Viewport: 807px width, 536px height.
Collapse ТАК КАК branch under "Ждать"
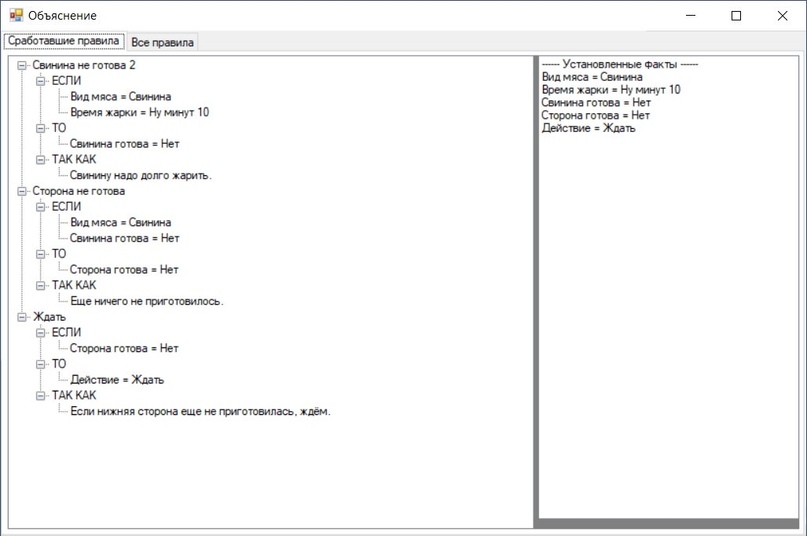pos(41,396)
